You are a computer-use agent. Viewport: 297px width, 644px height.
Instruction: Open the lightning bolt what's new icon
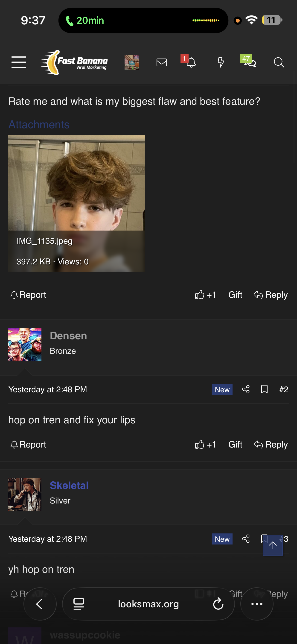click(221, 62)
